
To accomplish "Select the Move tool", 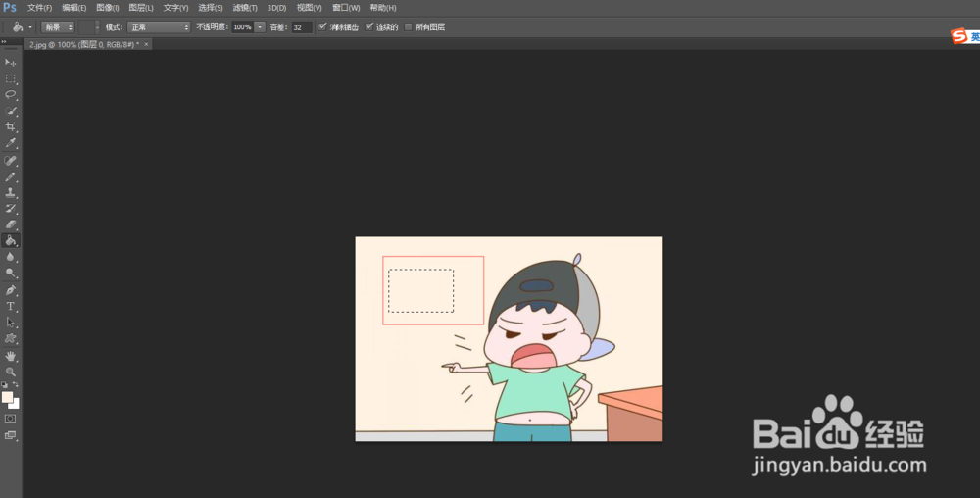I will pos(11,63).
